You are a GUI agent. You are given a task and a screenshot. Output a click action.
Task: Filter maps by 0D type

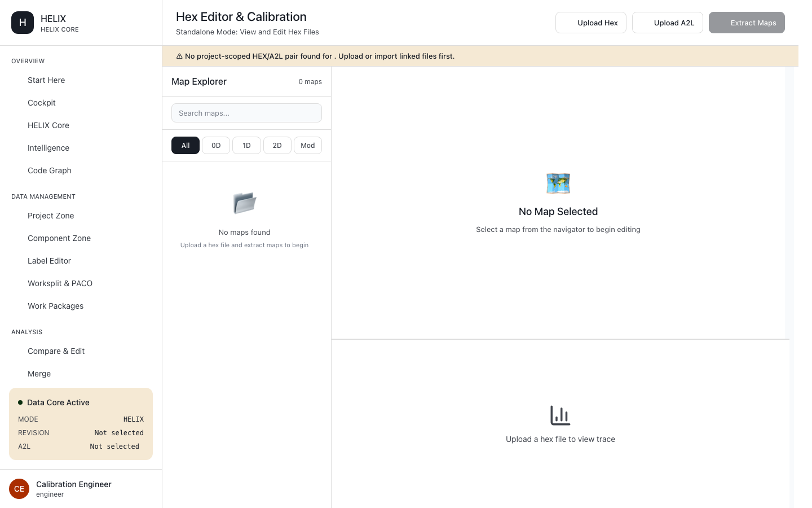(216, 145)
